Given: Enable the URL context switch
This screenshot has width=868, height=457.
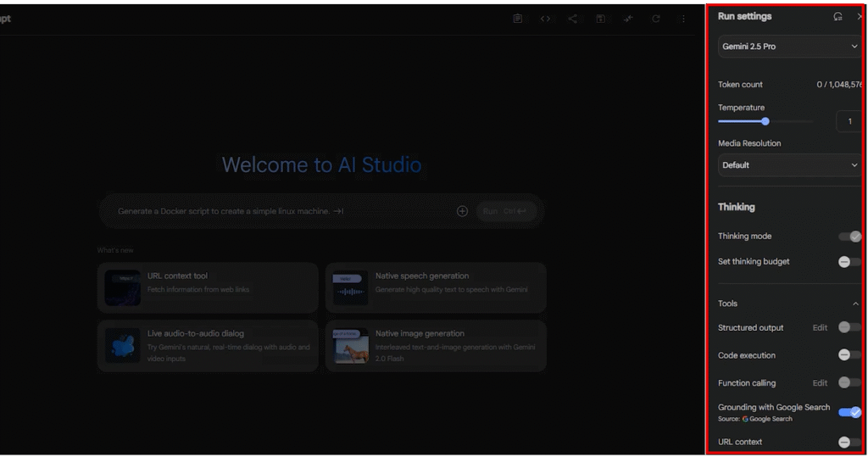Looking at the screenshot, I should coord(849,442).
